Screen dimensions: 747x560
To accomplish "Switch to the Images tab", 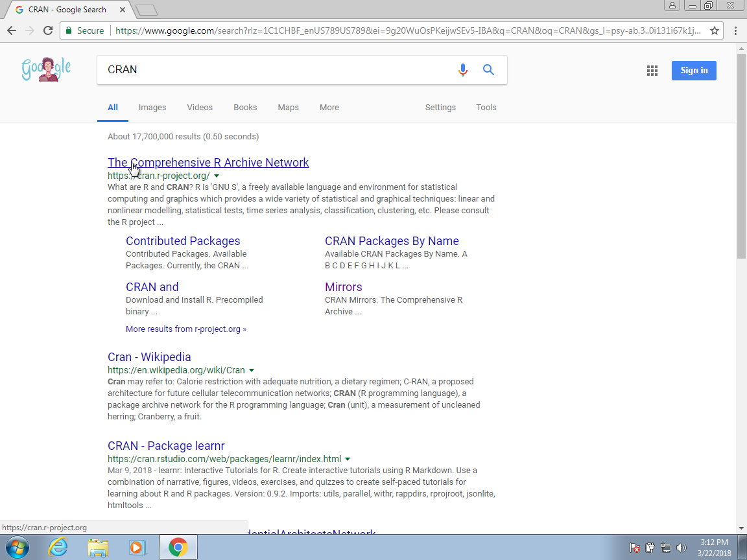I will pos(152,108).
